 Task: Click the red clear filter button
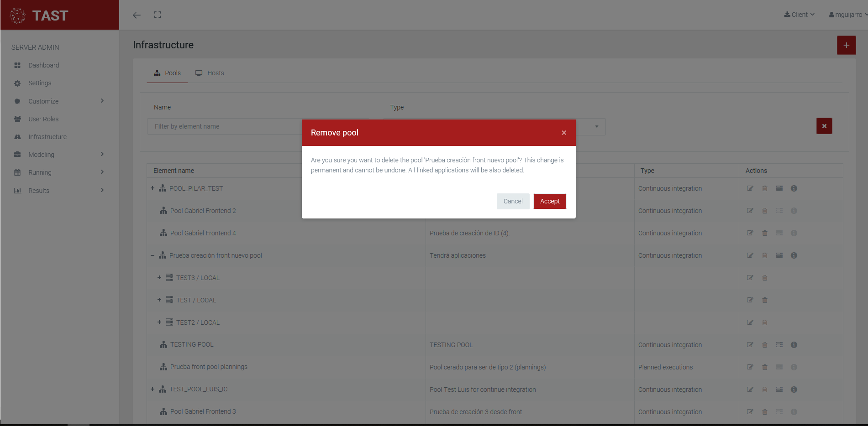click(824, 126)
